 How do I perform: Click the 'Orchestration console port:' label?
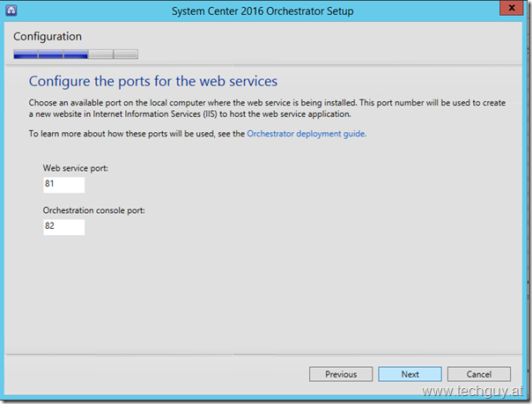tap(93, 210)
